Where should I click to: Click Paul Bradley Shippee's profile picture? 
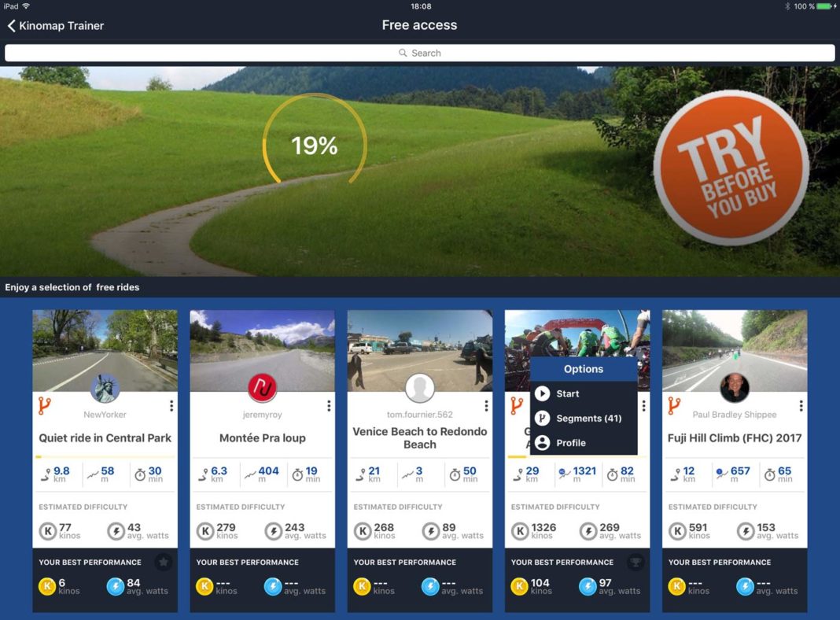(x=735, y=388)
